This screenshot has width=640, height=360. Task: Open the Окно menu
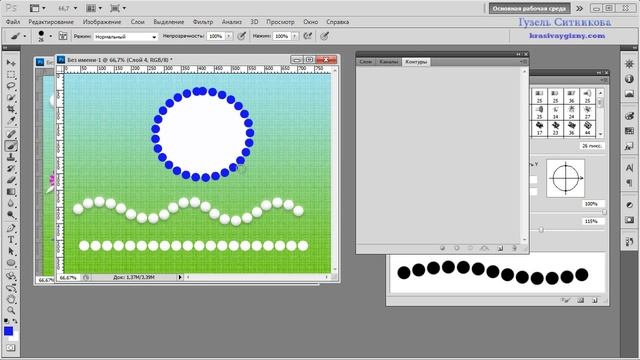(x=311, y=22)
